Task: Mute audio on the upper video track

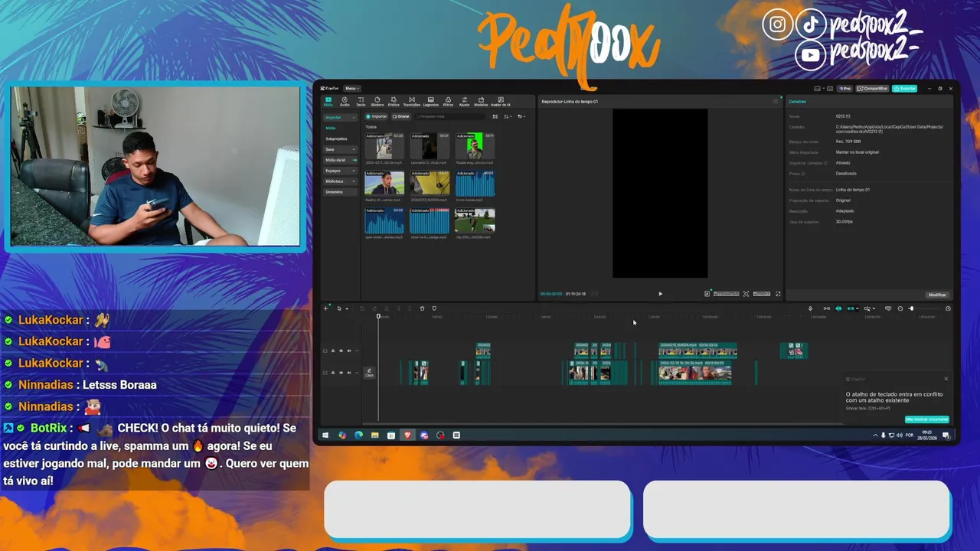Action: [349, 350]
